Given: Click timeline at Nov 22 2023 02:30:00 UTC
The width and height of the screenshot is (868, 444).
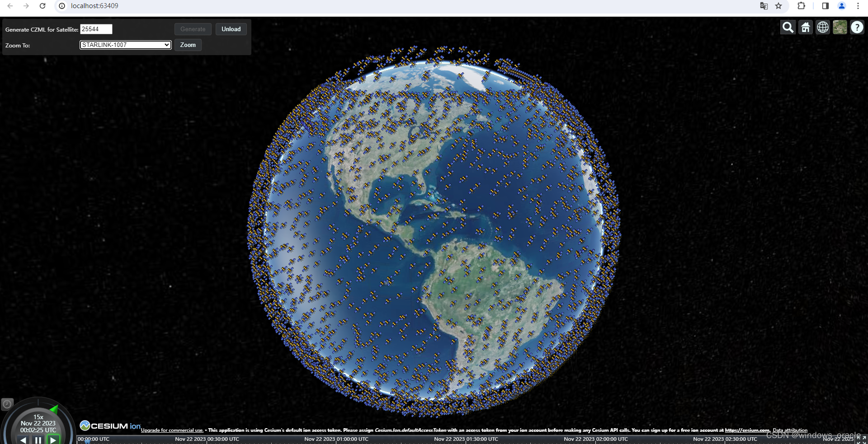Looking at the screenshot, I should 725,439.
